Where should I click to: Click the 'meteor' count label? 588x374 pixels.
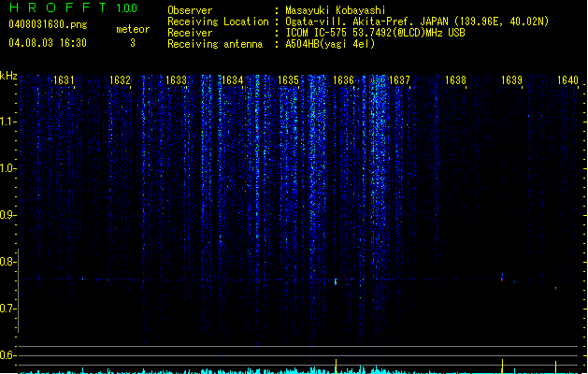133,29
